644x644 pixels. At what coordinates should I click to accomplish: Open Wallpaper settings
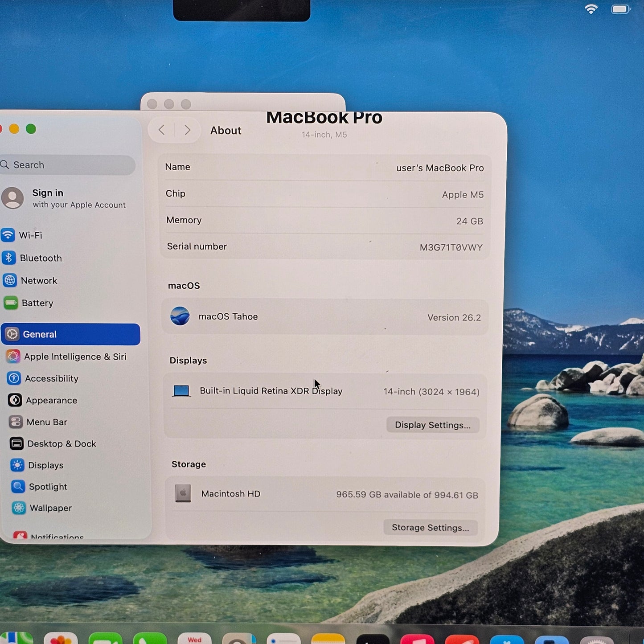(x=49, y=508)
